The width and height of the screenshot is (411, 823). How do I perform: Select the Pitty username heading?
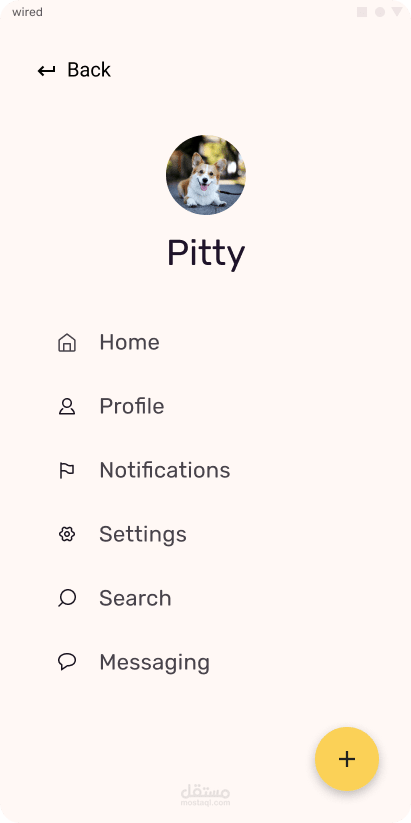(206, 254)
